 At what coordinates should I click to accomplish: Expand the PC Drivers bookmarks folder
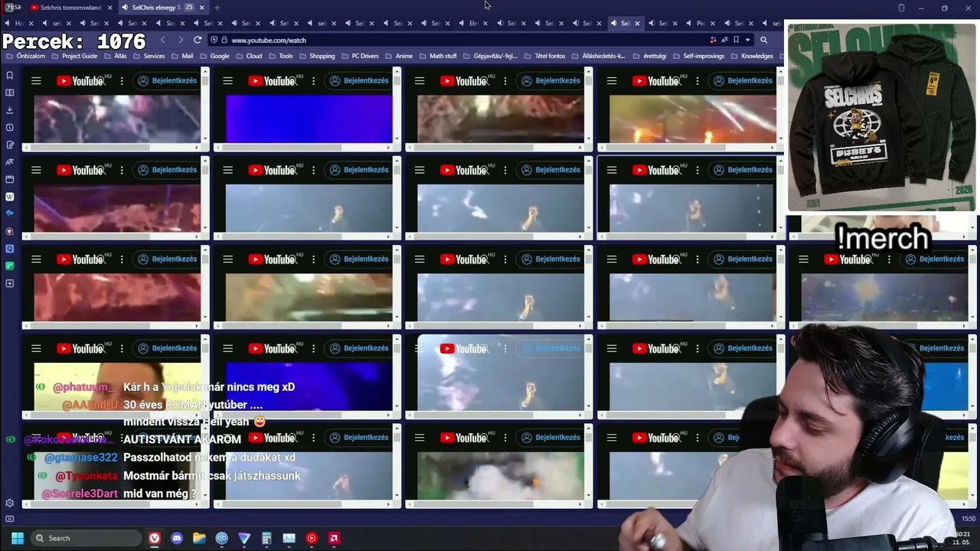[359, 56]
